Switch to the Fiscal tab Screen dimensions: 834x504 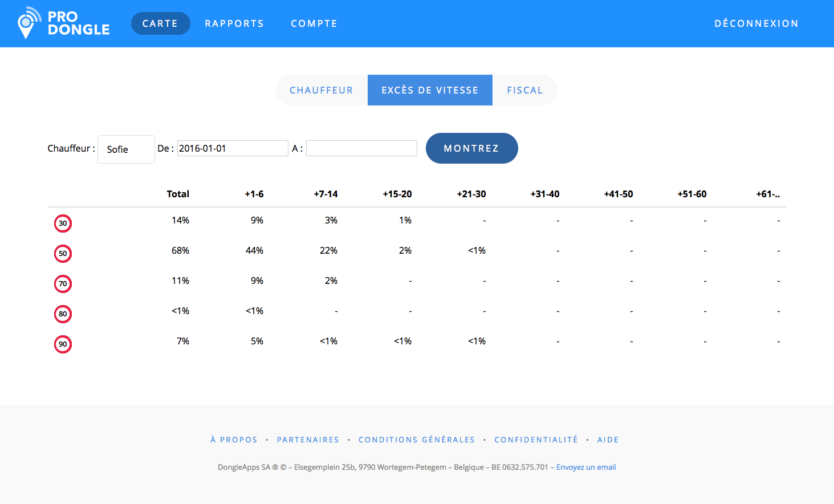pos(524,90)
